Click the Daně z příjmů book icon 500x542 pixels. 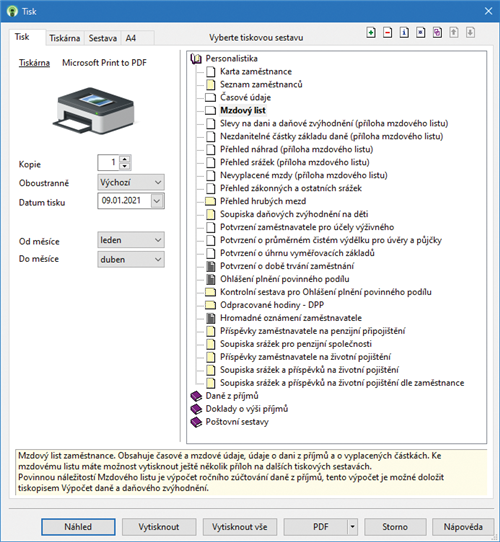[196, 396]
